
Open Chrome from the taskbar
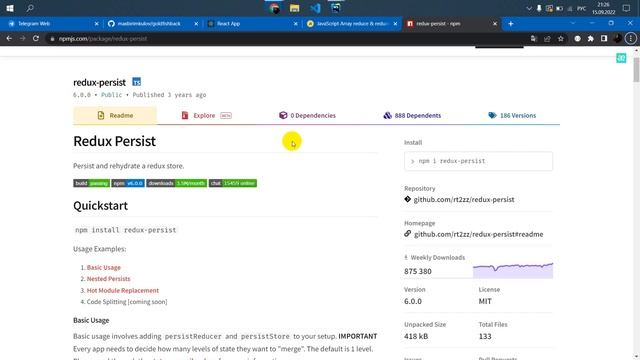[274, 8]
